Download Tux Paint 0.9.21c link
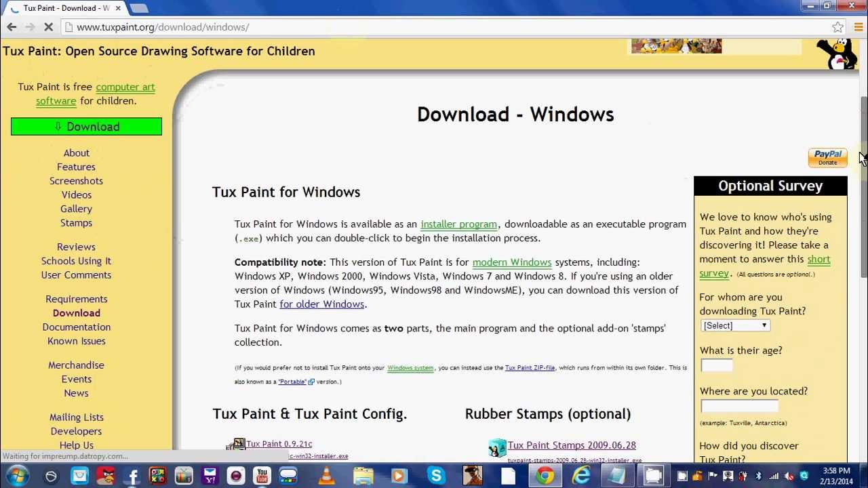 279,444
